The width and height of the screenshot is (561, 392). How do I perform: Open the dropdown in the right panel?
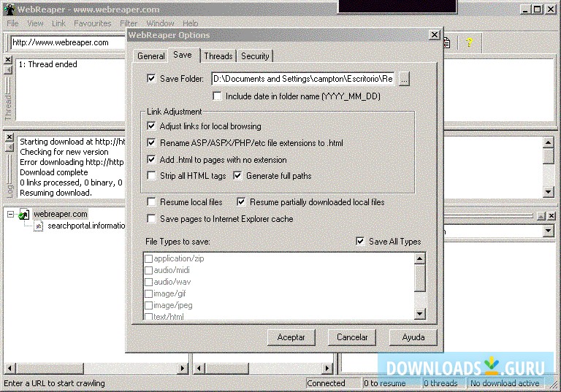pyautogui.click(x=548, y=231)
